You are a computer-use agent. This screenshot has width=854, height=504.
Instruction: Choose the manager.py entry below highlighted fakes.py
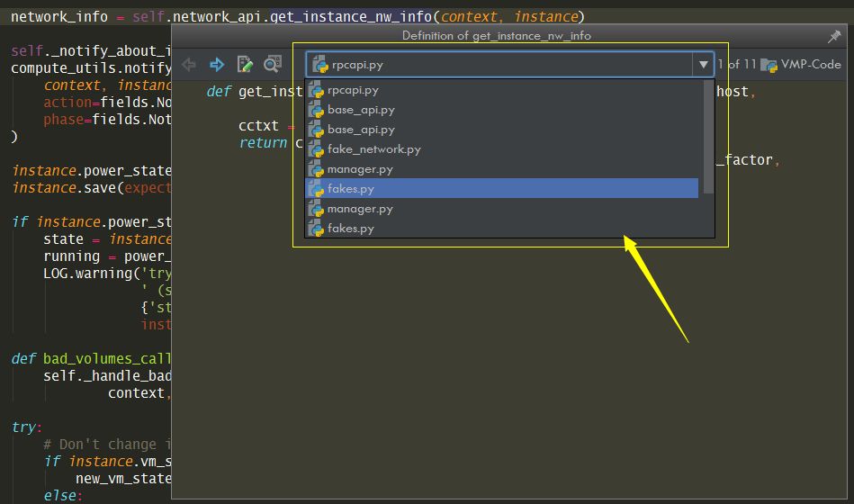coord(501,209)
